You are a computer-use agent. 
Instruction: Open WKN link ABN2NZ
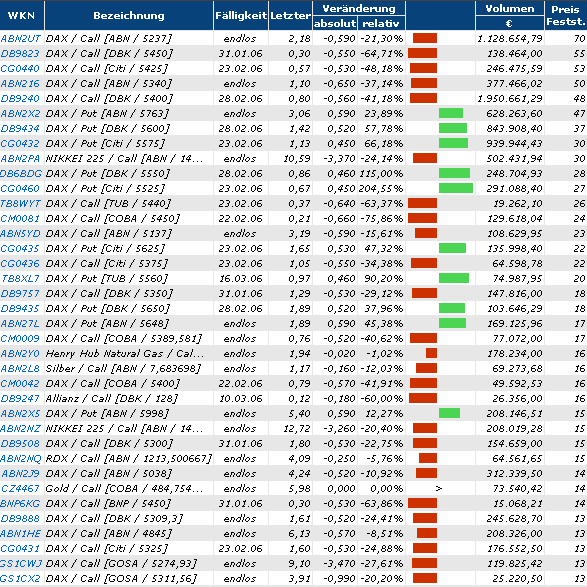[20, 428]
